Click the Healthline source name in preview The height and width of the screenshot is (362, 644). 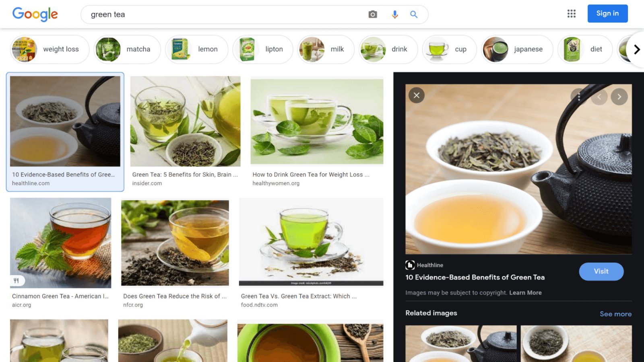pyautogui.click(x=430, y=265)
